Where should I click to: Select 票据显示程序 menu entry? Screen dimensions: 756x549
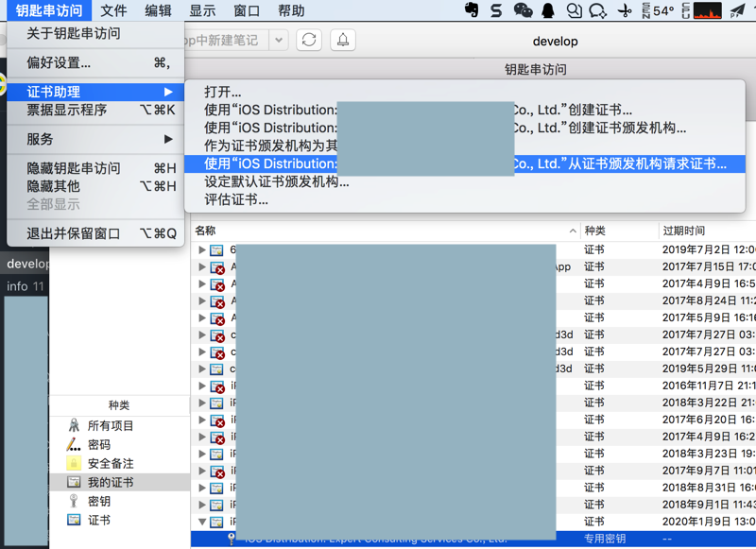coord(95,110)
